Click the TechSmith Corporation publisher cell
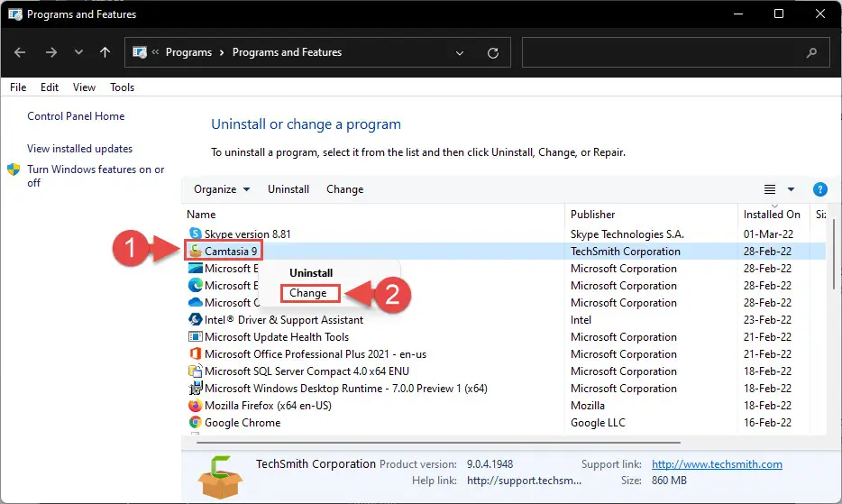 [625, 251]
